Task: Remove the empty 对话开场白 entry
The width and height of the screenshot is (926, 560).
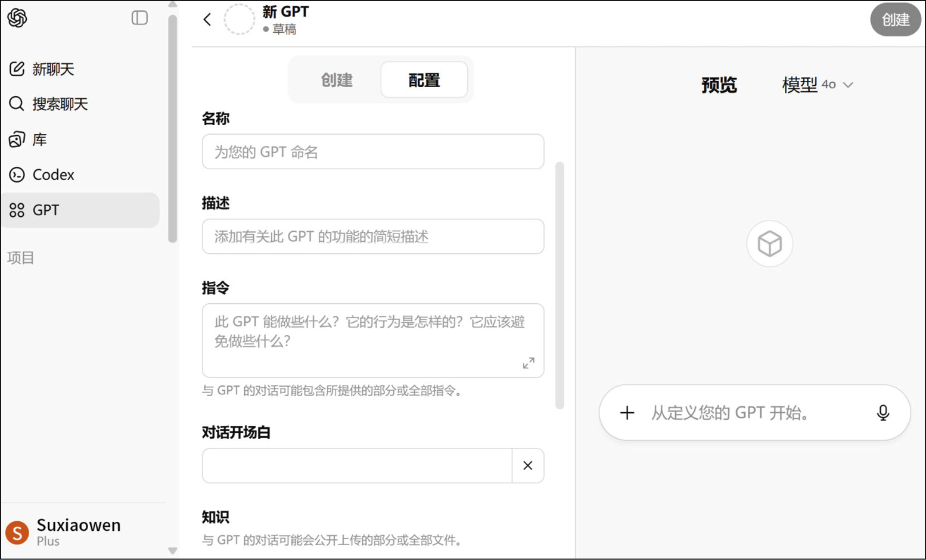Action: pyautogui.click(x=527, y=466)
